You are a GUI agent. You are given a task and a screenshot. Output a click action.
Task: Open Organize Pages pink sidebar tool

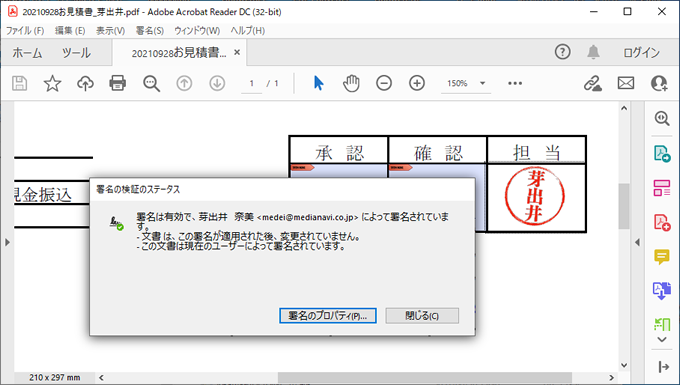pos(662,188)
